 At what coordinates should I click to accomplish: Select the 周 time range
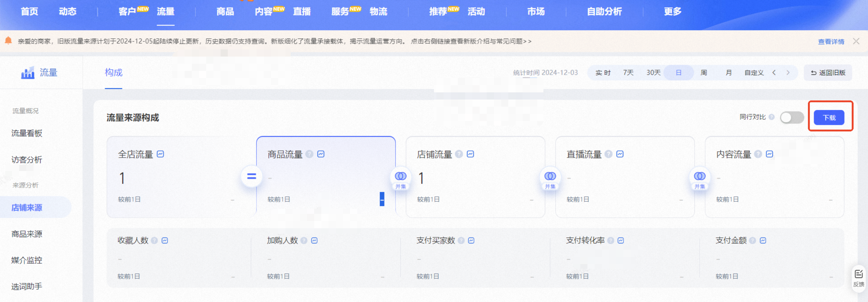(704, 73)
